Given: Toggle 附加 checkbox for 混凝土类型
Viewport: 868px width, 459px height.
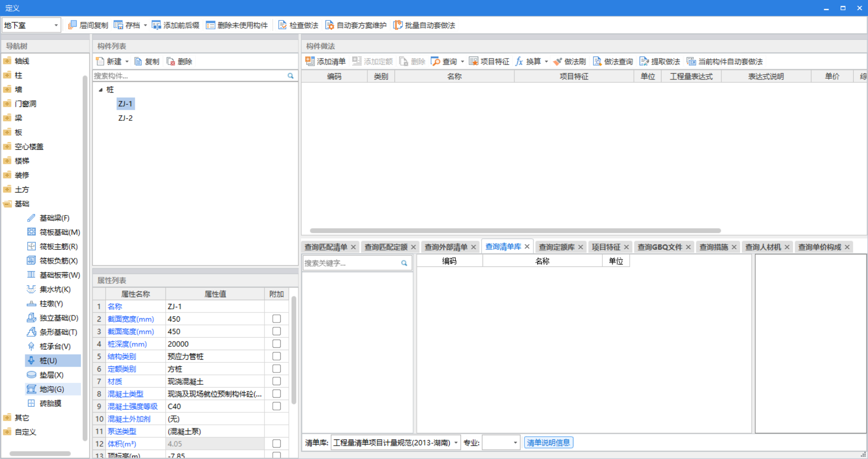Looking at the screenshot, I should (276, 393).
